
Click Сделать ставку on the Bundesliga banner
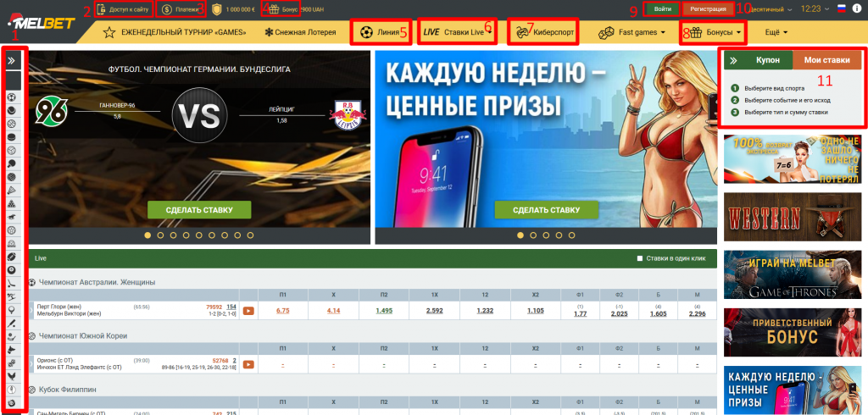point(199,210)
